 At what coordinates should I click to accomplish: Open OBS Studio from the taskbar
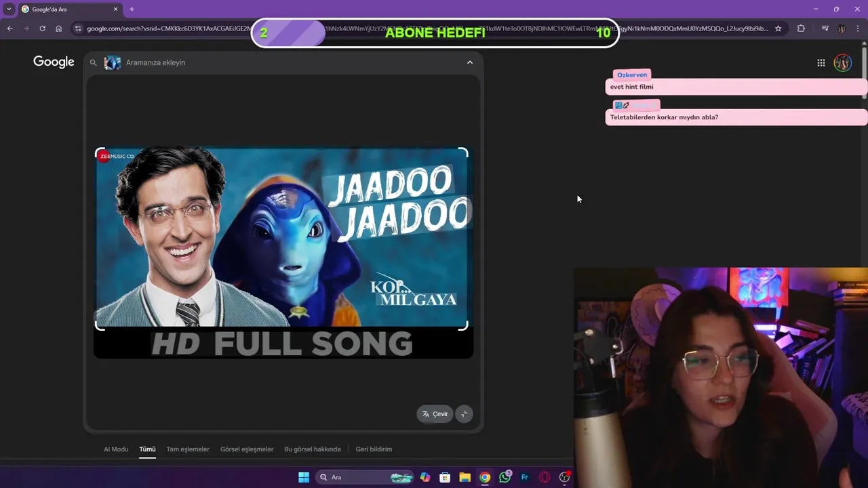click(x=564, y=477)
